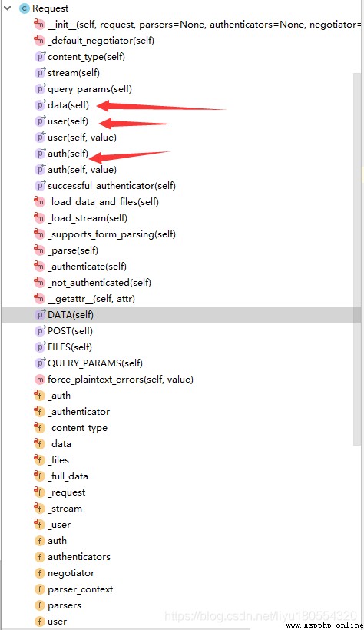Select the Request class node
The height and width of the screenshot is (630, 364).
[x=50, y=8]
